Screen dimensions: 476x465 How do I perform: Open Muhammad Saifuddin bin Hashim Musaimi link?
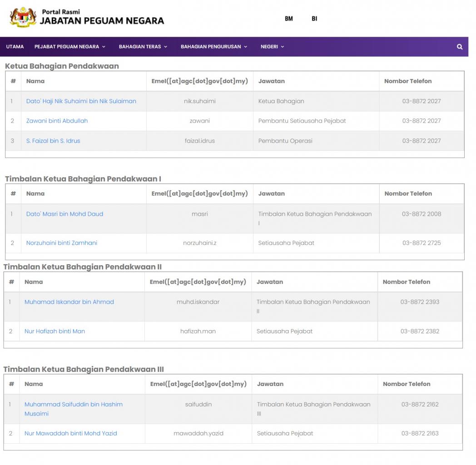click(74, 404)
